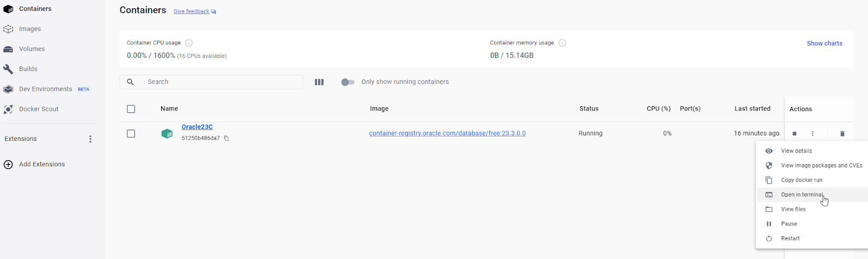Delete the Oracle23C container
868x259 pixels.
click(842, 134)
